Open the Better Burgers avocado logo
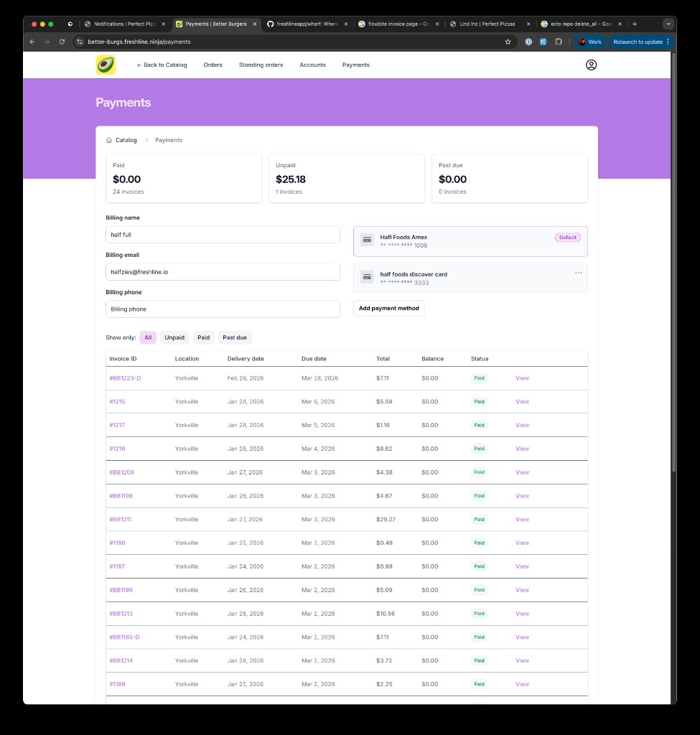Viewport: 700px width, 735px height. (104, 65)
